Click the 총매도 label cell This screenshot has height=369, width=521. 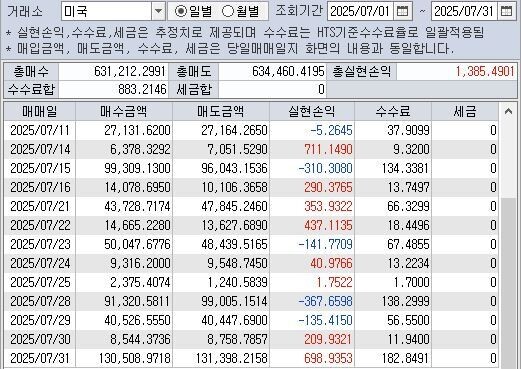(x=194, y=71)
